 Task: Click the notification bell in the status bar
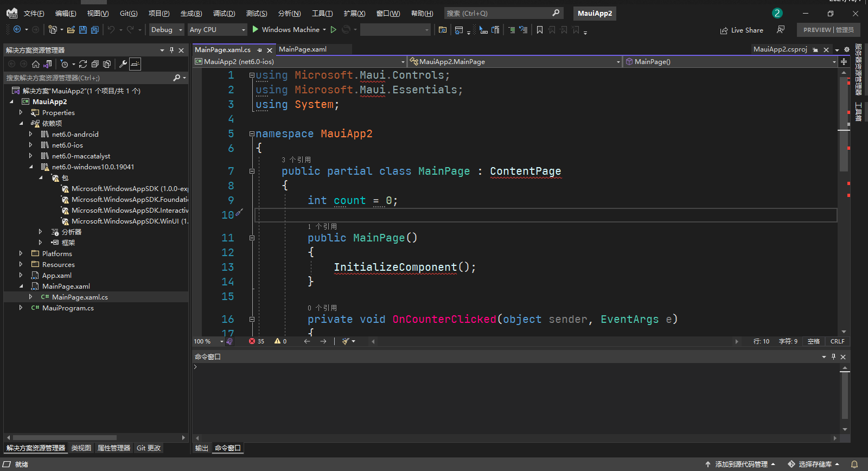click(x=854, y=464)
